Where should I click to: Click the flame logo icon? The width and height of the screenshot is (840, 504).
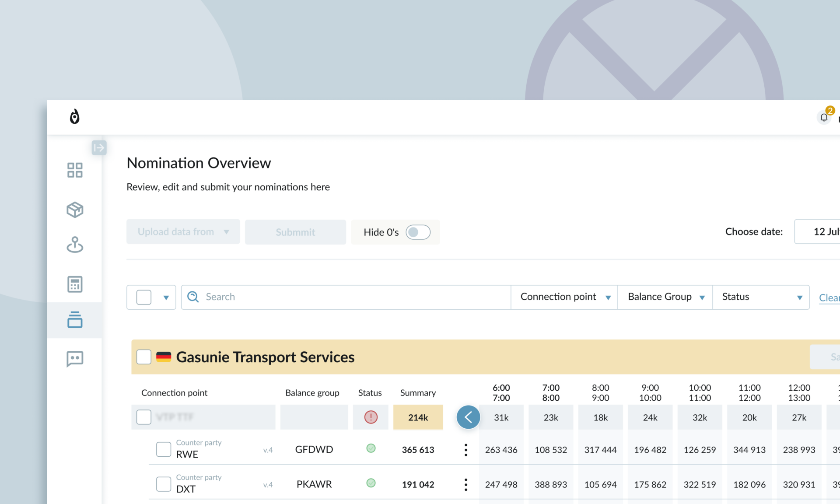coord(75,117)
